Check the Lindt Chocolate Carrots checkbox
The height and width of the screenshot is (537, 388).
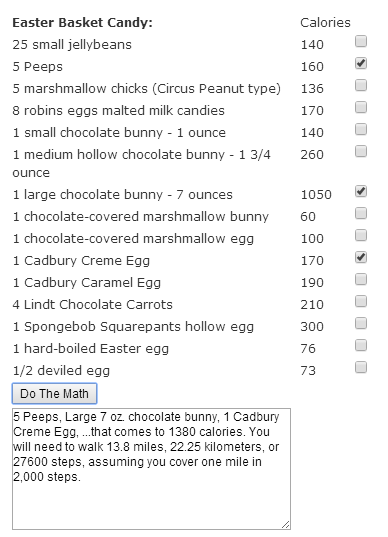[x=361, y=301]
